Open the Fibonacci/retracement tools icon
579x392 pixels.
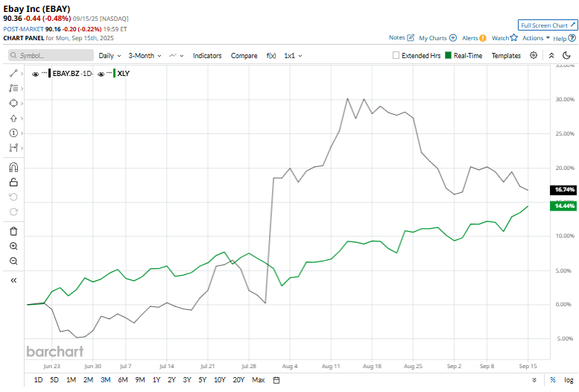pyautogui.click(x=13, y=88)
